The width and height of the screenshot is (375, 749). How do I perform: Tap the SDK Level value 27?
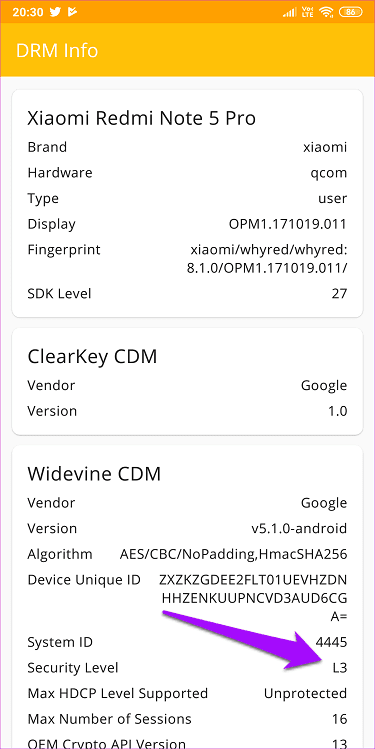(339, 293)
